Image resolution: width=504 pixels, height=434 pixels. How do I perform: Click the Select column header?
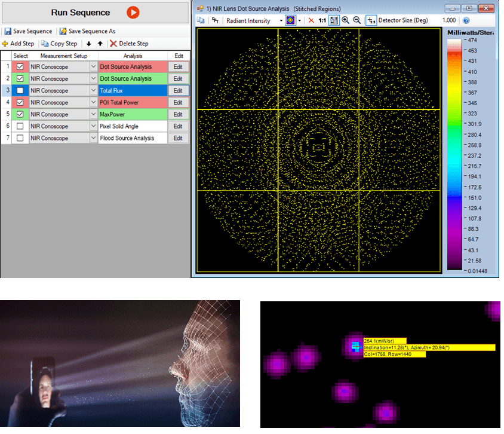tap(20, 56)
